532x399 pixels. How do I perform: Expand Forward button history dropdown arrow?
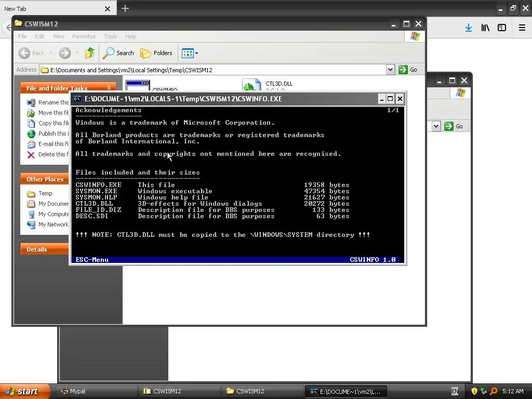tap(77, 53)
